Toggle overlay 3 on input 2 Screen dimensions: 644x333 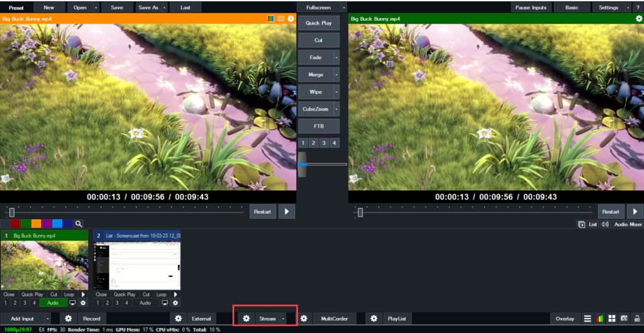117,303
